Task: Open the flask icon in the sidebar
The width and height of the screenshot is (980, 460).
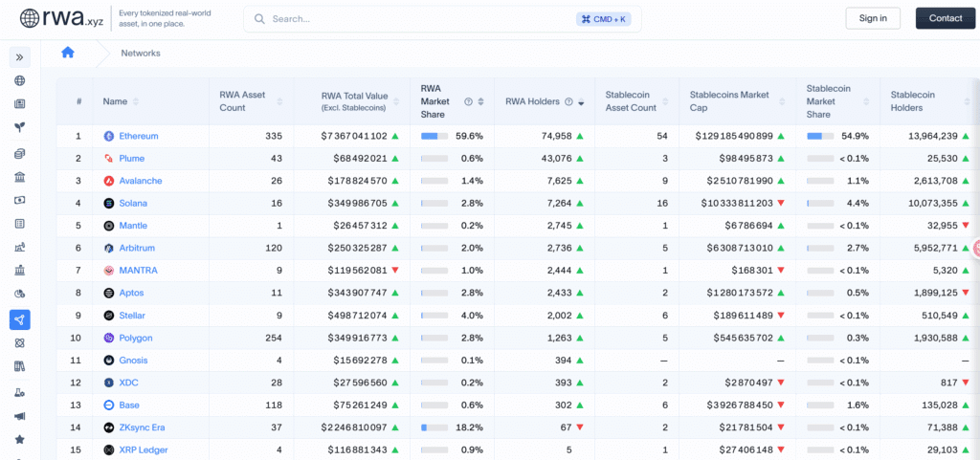Action: point(19,393)
